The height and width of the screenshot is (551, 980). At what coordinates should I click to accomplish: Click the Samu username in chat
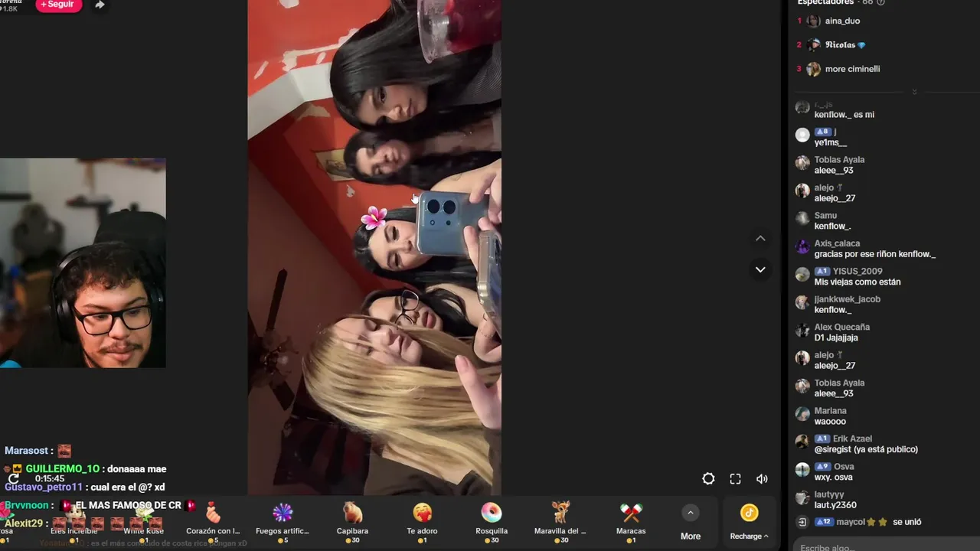[x=825, y=216]
